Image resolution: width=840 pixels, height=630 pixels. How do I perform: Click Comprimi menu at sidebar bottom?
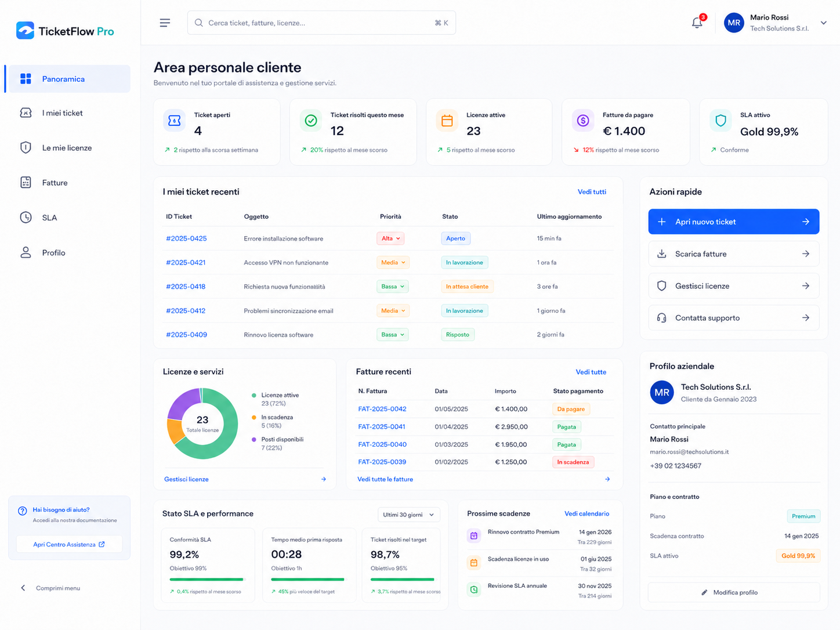click(x=50, y=588)
